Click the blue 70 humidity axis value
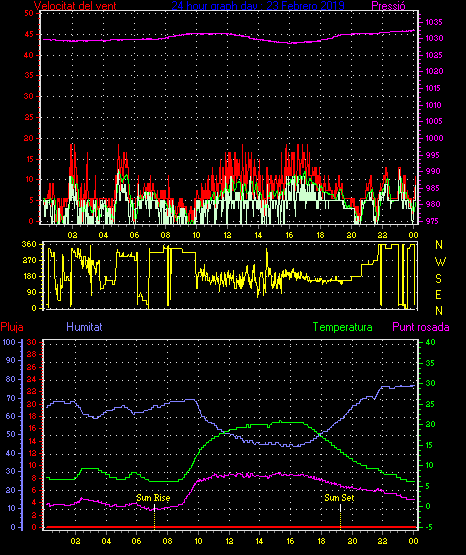This screenshot has width=466, height=555. click(x=11, y=398)
